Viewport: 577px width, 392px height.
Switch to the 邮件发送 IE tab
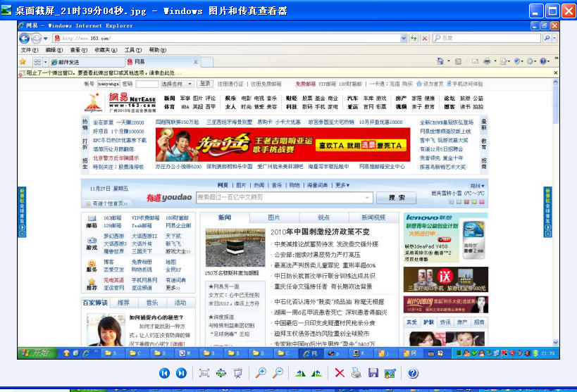tap(87, 62)
